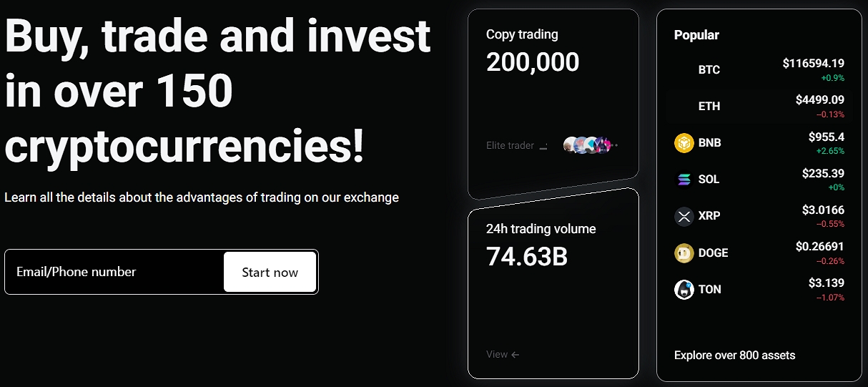Click the BNB coin icon
Screen dimensions: 868x387
684,143
